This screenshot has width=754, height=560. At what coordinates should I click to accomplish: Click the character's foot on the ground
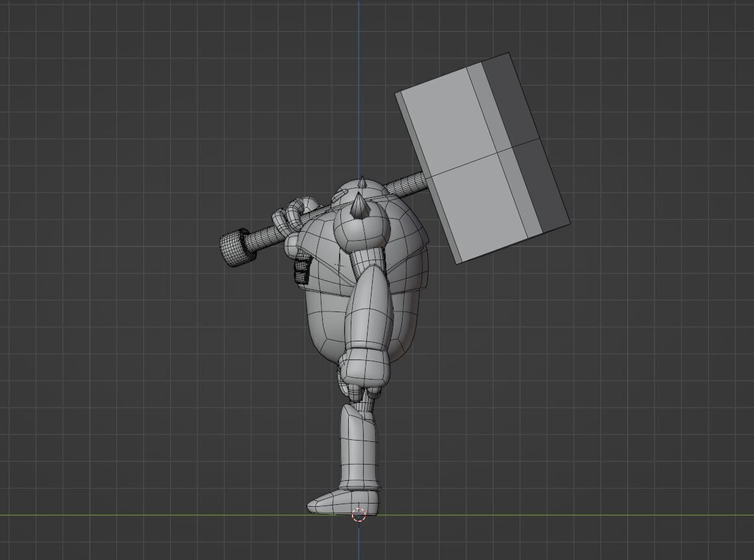click(342, 502)
